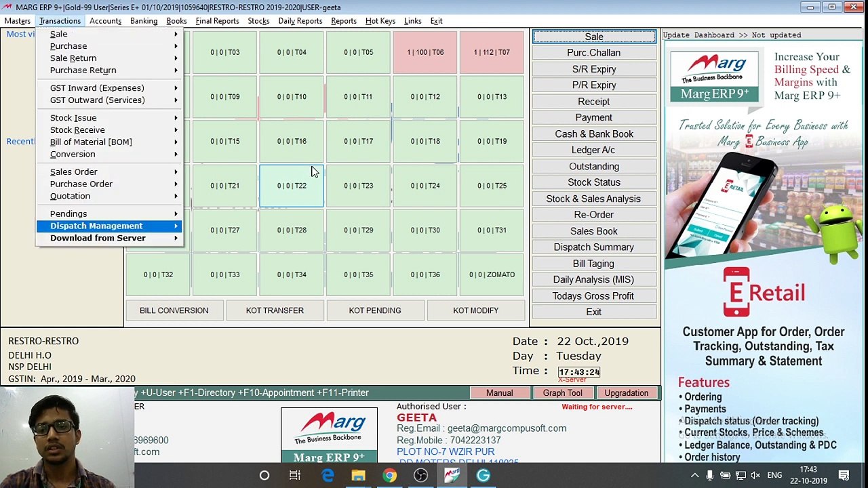Open the KOT PENDING list
Viewport: 868px width, 488px height.
[x=375, y=310]
